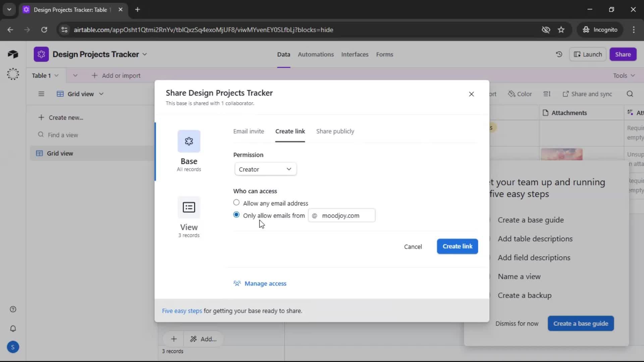Image resolution: width=644 pixels, height=362 pixels.
Task: Switch to the Create link tab
Action: [x=290, y=131]
